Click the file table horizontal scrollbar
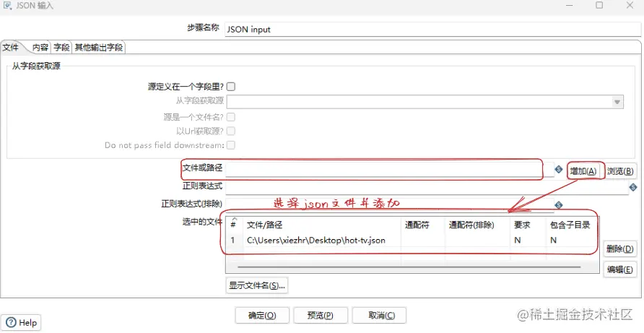The image size is (644, 333). pyautogui.click(x=409, y=267)
